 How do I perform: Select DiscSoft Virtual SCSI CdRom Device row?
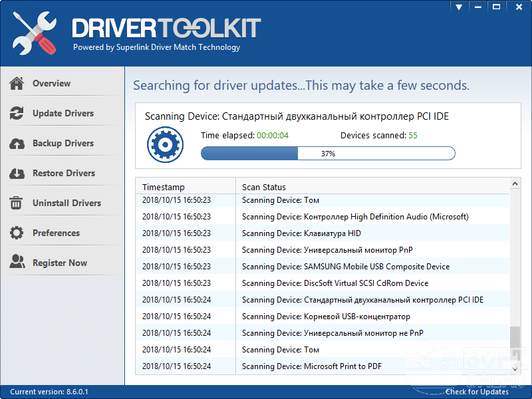[323, 283]
